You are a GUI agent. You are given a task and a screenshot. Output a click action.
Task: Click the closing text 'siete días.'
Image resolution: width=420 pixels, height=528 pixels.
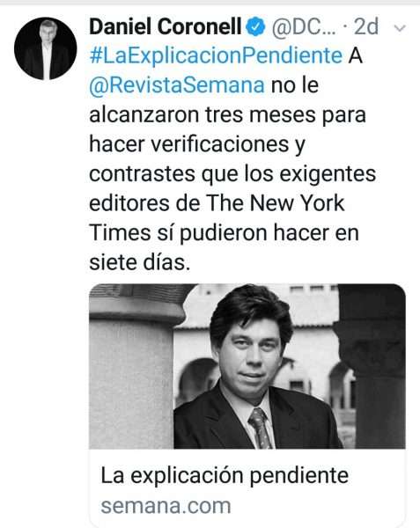click(x=140, y=262)
